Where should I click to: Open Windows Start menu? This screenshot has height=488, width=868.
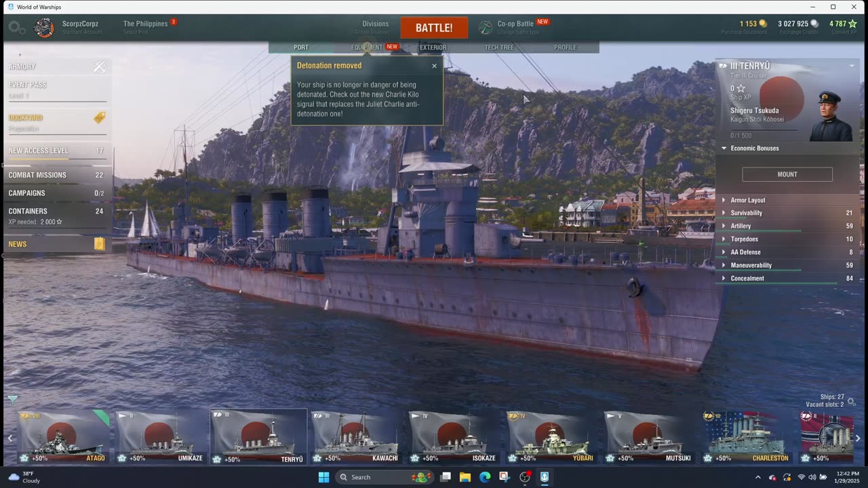point(323,477)
